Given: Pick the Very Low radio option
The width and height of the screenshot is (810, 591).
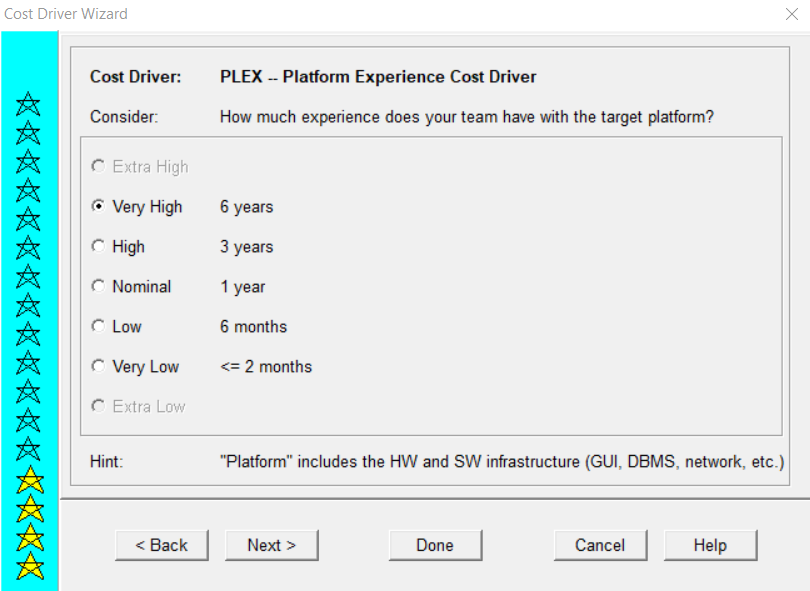Looking at the screenshot, I should [98, 366].
